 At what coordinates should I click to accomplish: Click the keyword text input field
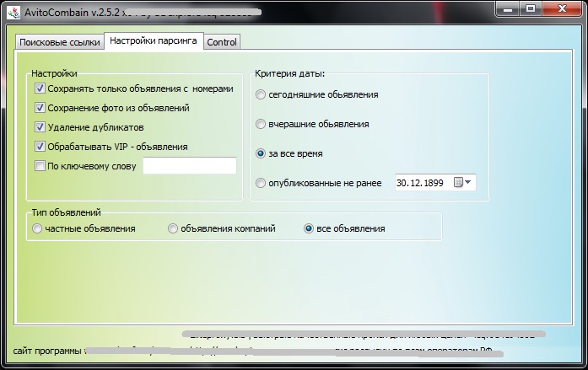pos(190,166)
